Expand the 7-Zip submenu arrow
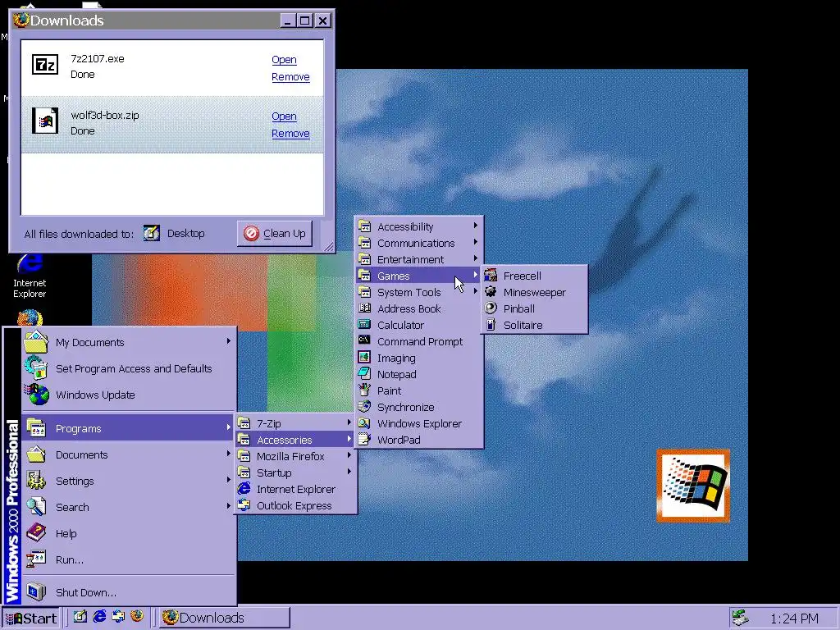The width and height of the screenshot is (840, 630). (x=349, y=422)
